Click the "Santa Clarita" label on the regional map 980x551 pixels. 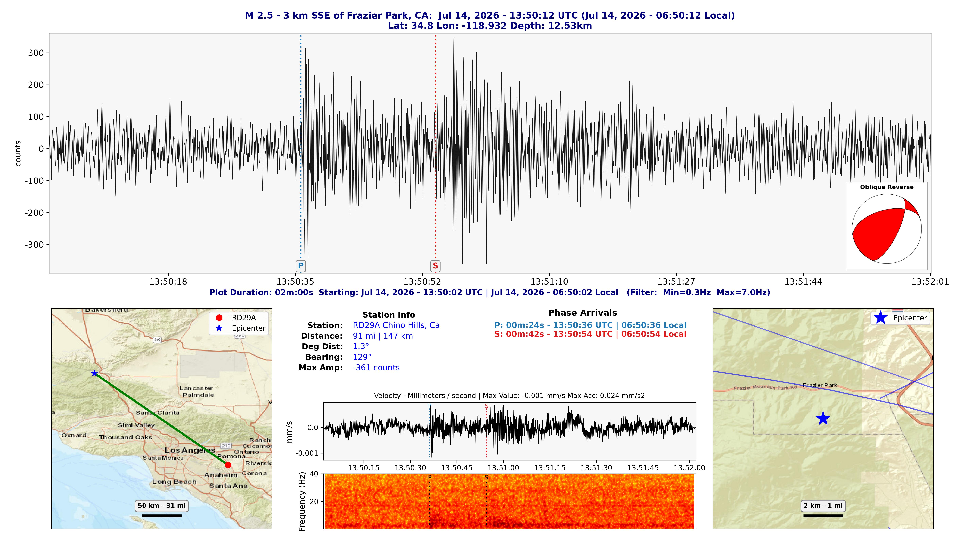coord(158,413)
